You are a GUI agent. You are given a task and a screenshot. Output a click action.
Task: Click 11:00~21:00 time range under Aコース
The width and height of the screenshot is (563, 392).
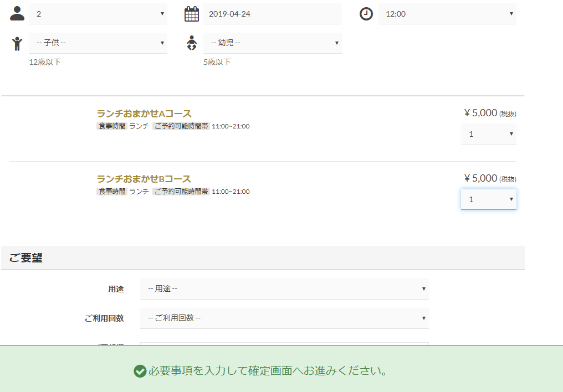coord(231,126)
